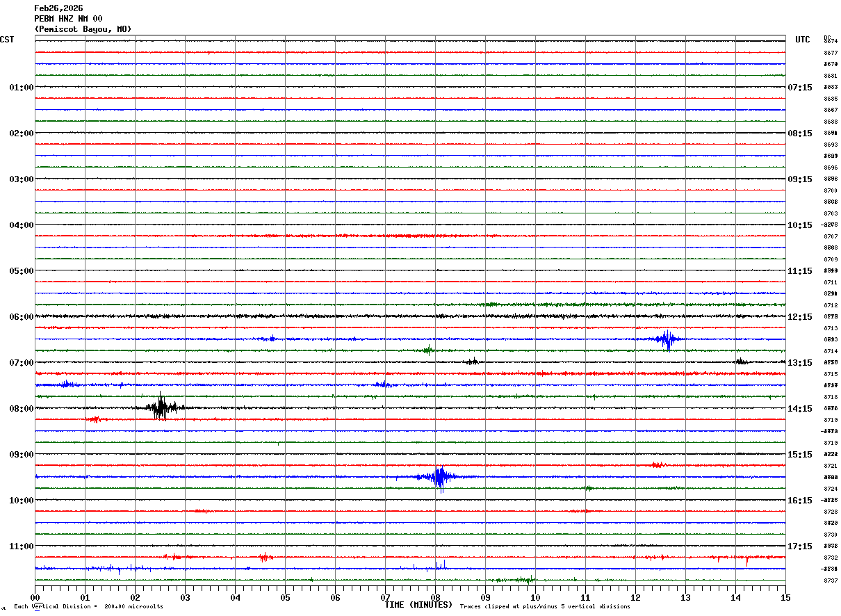This screenshot has height=616, width=841.
Task: Select the 07:15 UTC time label
Action: [800, 88]
